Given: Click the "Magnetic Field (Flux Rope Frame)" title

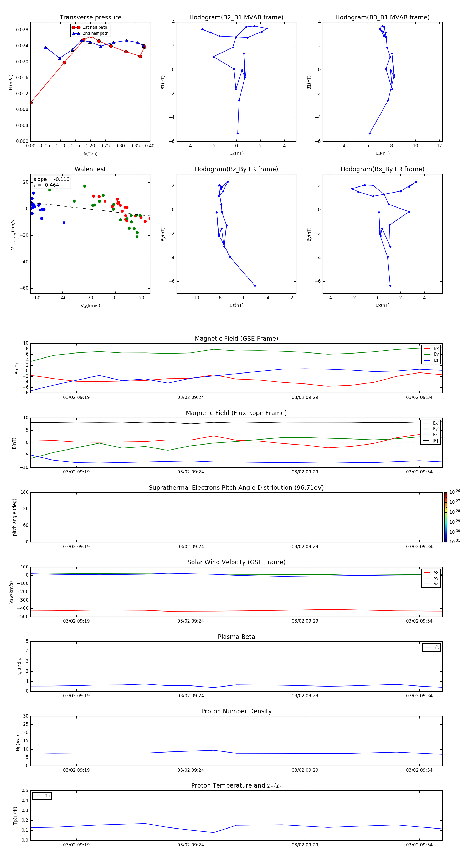Looking at the screenshot, I should (236, 413).
